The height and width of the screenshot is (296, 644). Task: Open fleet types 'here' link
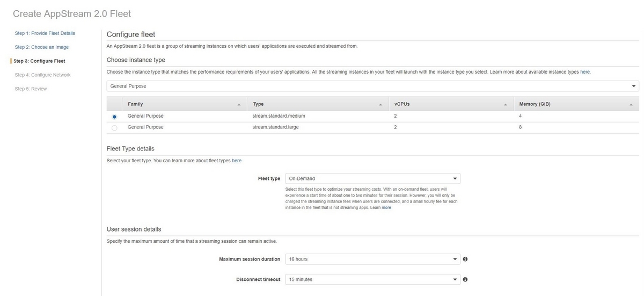click(x=237, y=161)
